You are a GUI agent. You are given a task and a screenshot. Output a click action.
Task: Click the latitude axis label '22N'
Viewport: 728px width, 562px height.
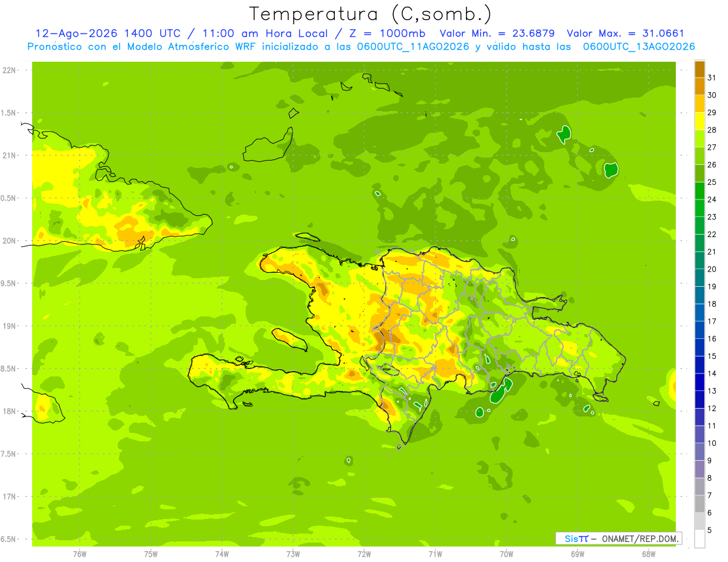click(9, 70)
